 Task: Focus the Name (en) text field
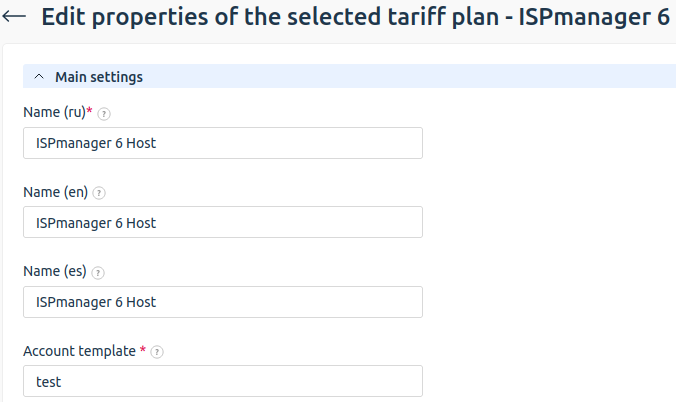(x=222, y=222)
